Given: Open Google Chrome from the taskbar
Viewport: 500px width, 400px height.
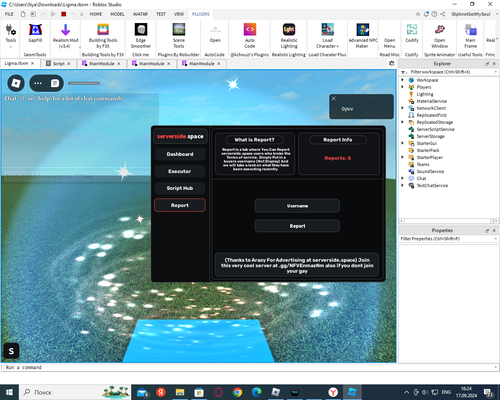Looking at the screenshot, I should 237,392.
